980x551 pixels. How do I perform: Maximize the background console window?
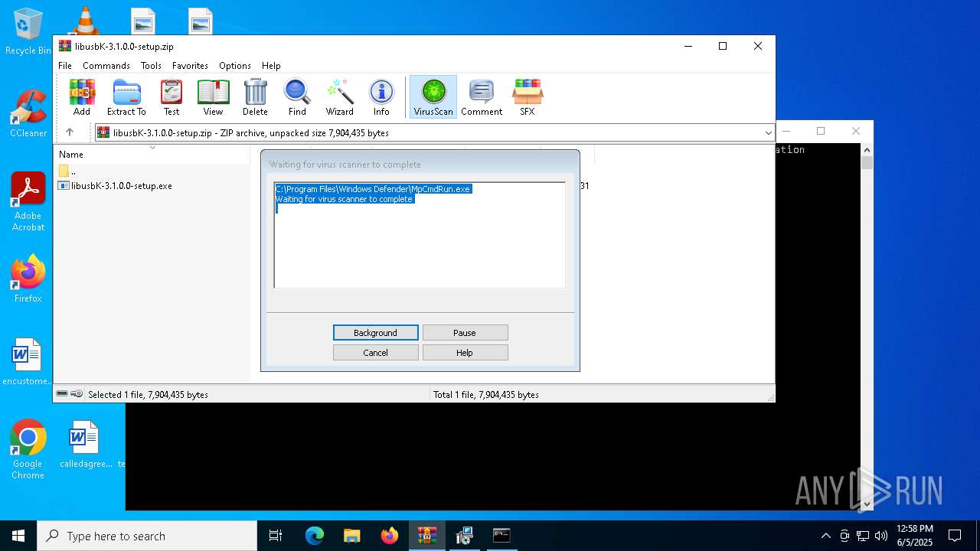[821, 131]
